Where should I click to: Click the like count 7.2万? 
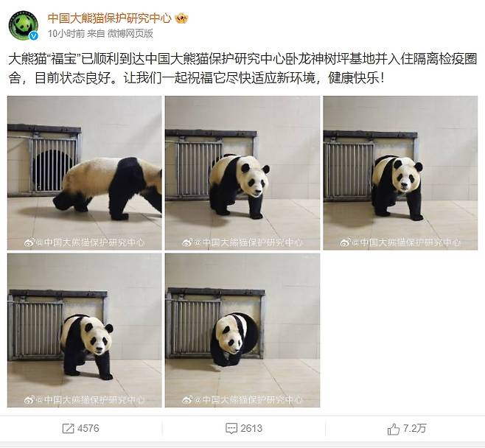pos(414,429)
